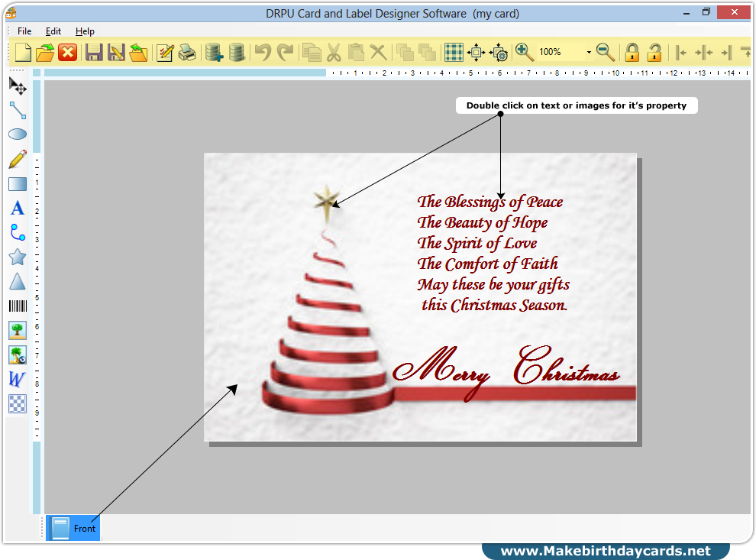Click the database with plus icon
Viewport: 756px width, 560px height.
click(214, 52)
